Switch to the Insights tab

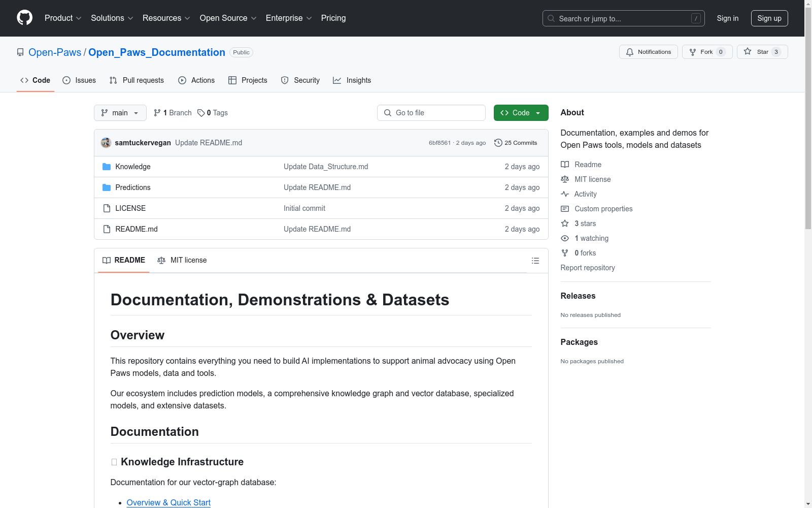tap(352, 80)
